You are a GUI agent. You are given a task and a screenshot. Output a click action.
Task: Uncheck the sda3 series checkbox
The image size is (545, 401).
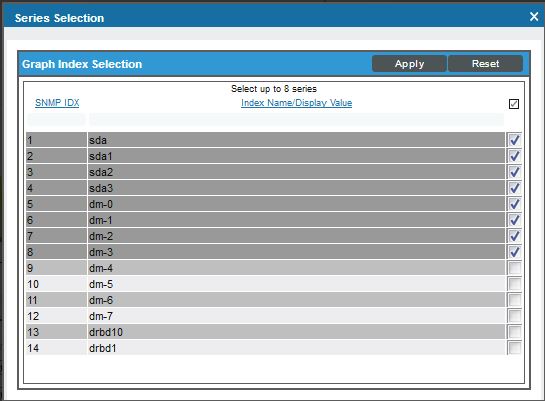[514, 188]
